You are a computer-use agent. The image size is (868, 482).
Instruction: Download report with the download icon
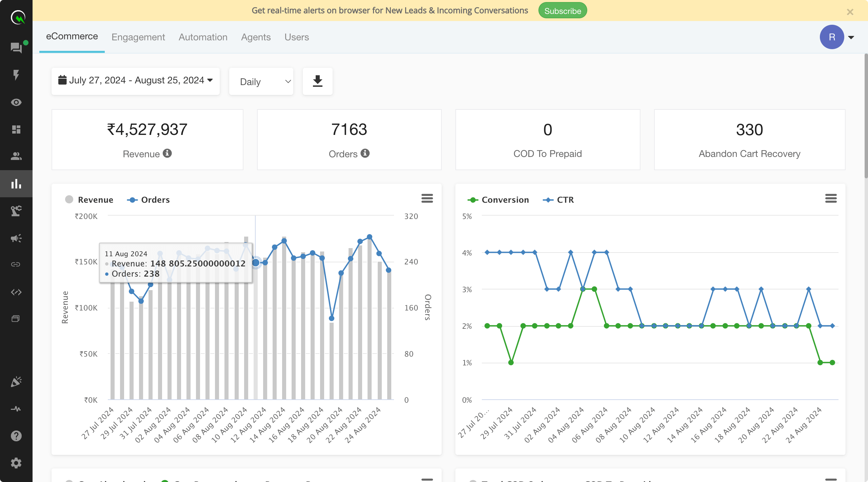coord(317,81)
